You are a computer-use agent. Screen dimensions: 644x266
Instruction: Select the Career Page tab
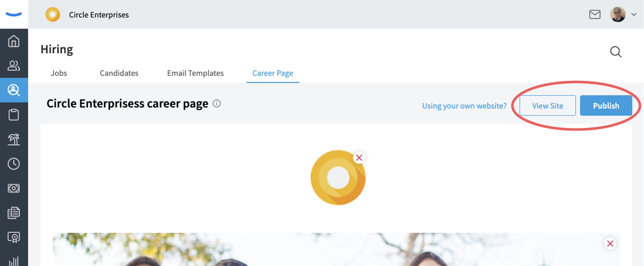(x=273, y=73)
